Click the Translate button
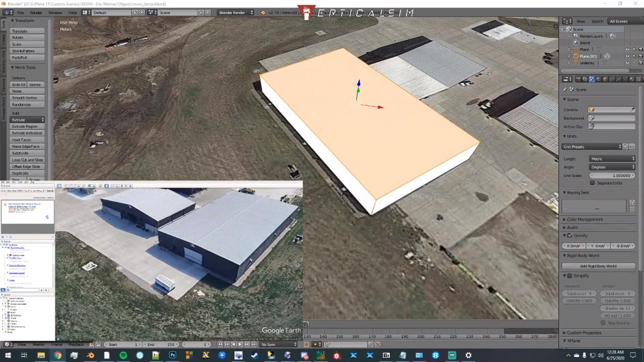This screenshot has height=362, width=644. [x=27, y=31]
